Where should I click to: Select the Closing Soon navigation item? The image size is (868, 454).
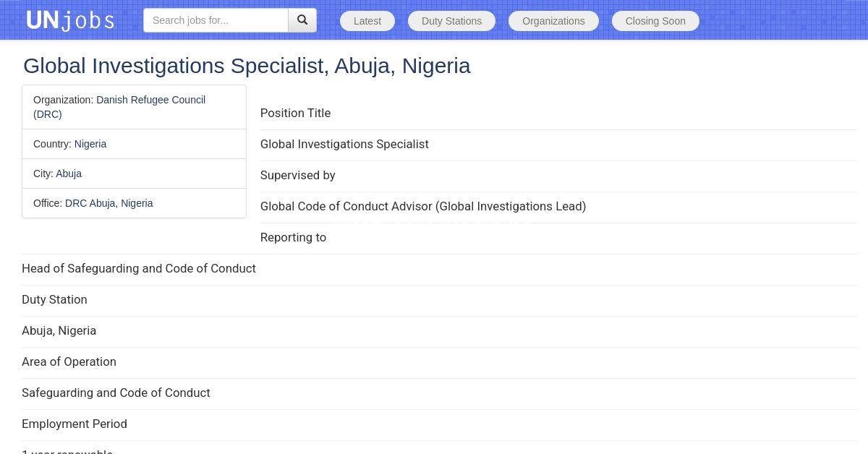[655, 21]
